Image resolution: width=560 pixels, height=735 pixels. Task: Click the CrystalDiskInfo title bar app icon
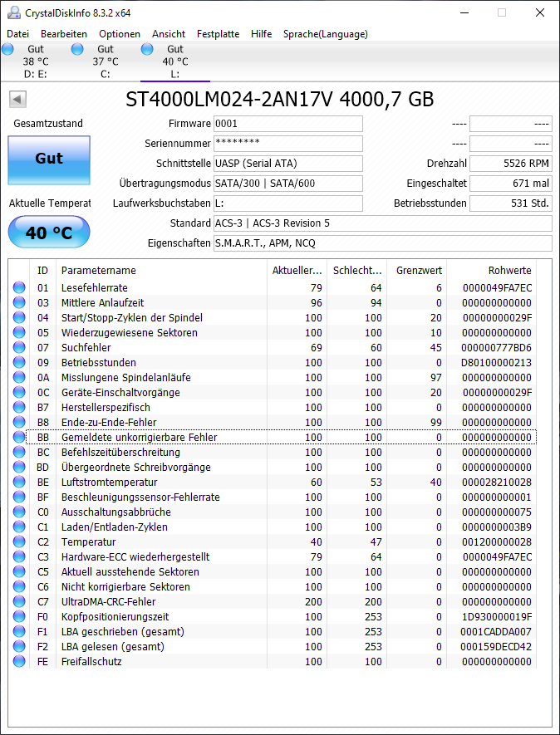point(14,12)
